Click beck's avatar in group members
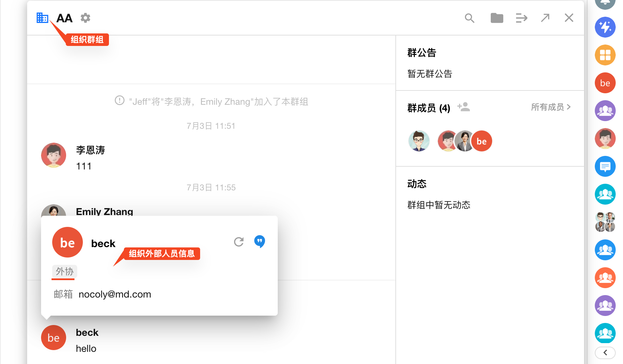The image size is (623, 364). point(482,141)
